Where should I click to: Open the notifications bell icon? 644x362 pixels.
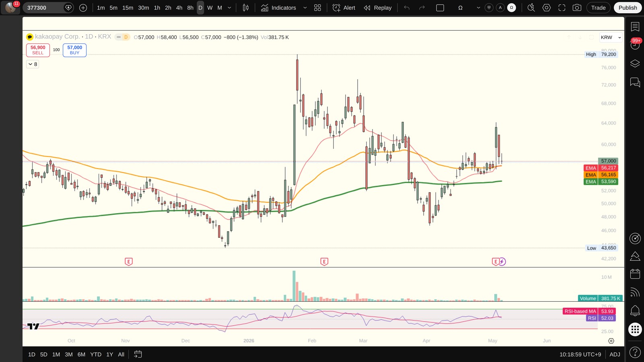(x=635, y=311)
